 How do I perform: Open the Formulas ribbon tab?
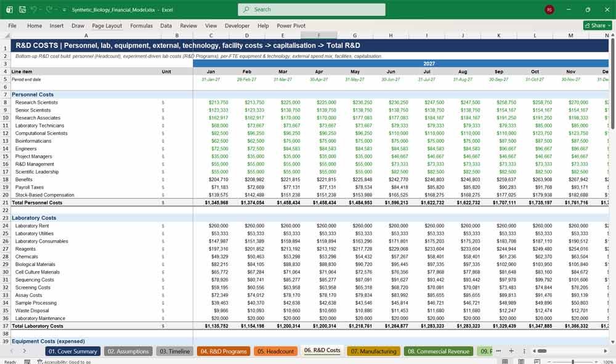(x=142, y=25)
